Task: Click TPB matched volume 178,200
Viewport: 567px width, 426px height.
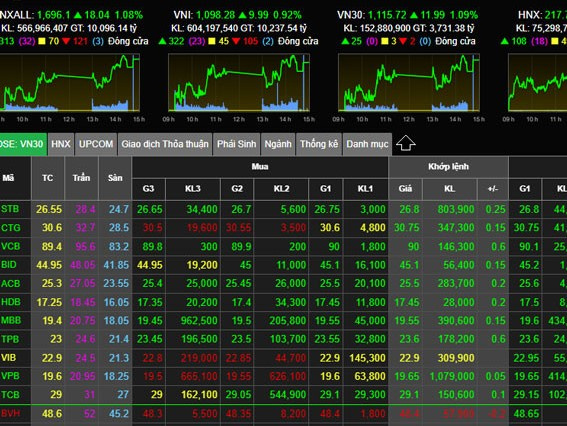Action: (456, 339)
